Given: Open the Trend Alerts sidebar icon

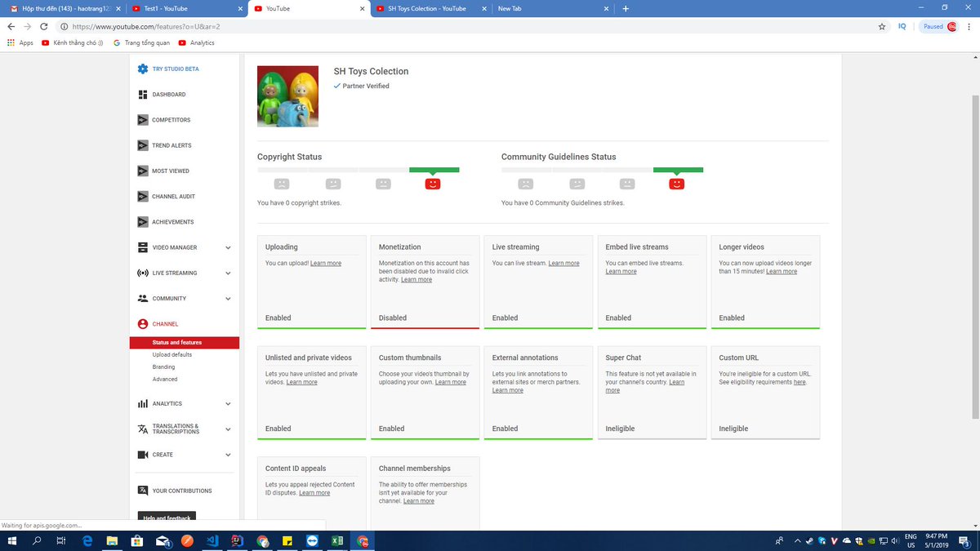Looking at the screenshot, I should coord(143,145).
